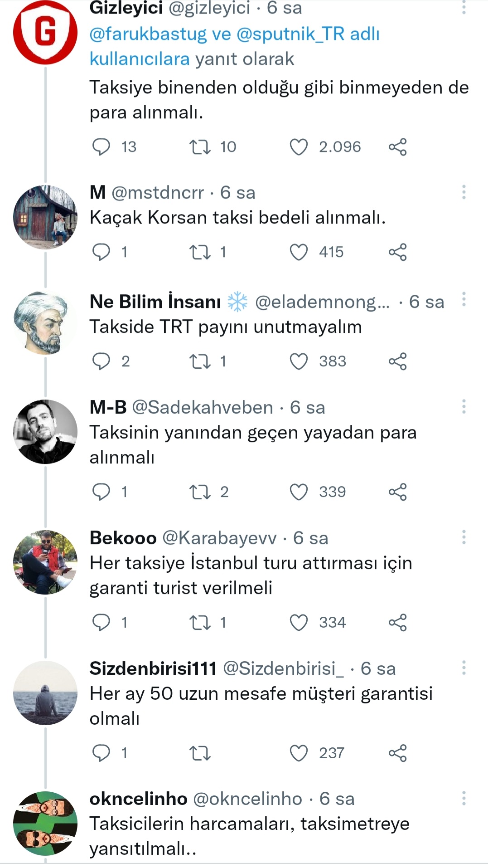Screen dimensions: 488x868
Task: Share Gizleyici's tweet
Action: (x=397, y=147)
